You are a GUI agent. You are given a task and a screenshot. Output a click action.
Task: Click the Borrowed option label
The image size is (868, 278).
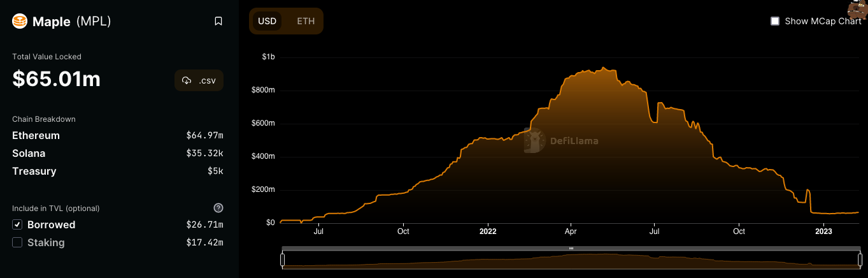coord(51,224)
